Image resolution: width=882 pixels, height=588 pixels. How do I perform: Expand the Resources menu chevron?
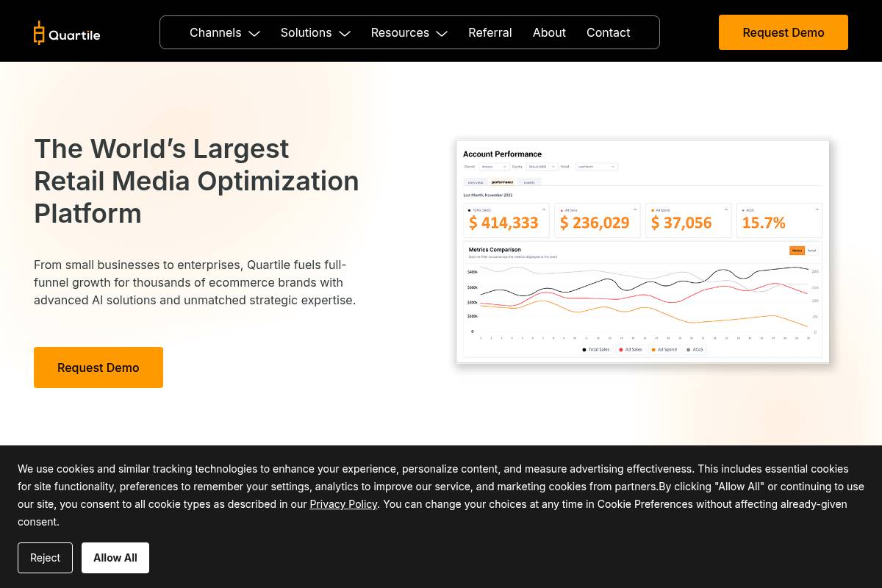point(442,33)
